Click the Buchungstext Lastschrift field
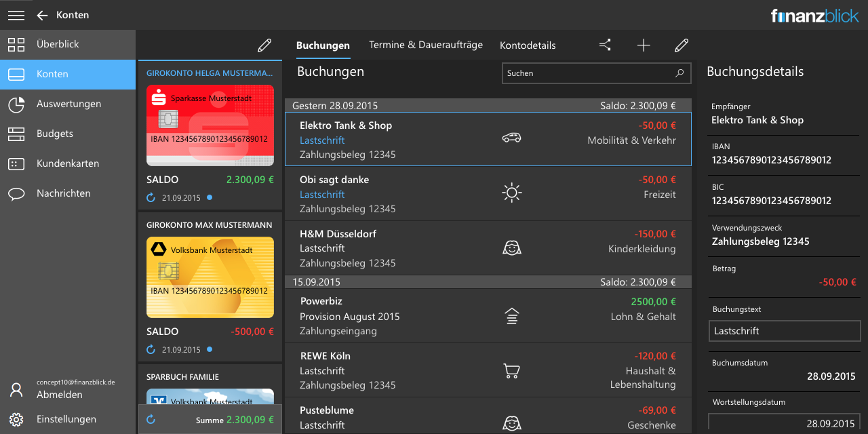 (785, 331)
